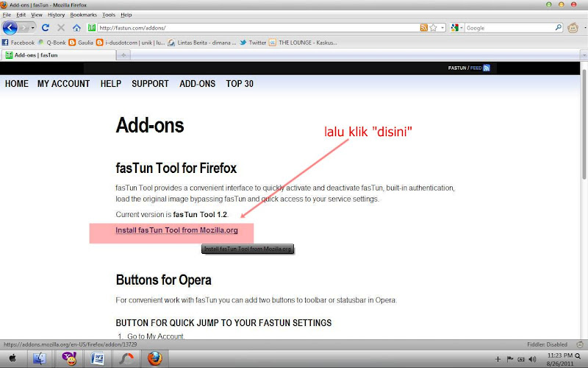The width and height of the screenshot is (588, 368).
Task: Open the list all tabs dropdown
Action: 584,55
